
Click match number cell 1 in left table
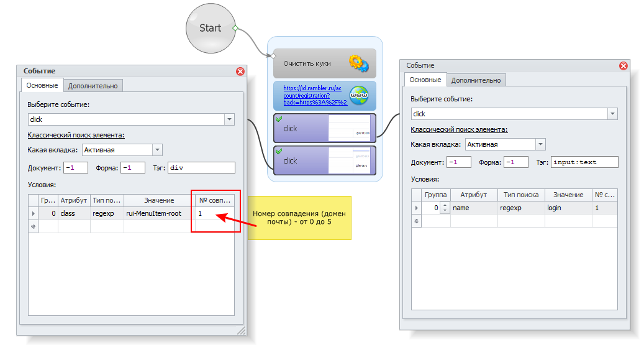click(214, 213)
